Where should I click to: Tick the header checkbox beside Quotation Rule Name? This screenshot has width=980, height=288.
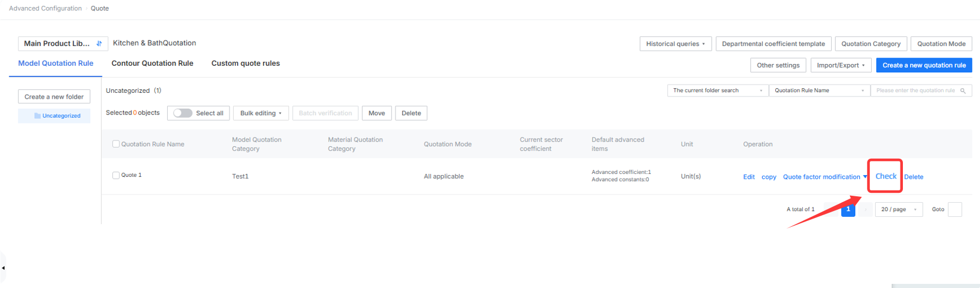[x=116, y=144]
